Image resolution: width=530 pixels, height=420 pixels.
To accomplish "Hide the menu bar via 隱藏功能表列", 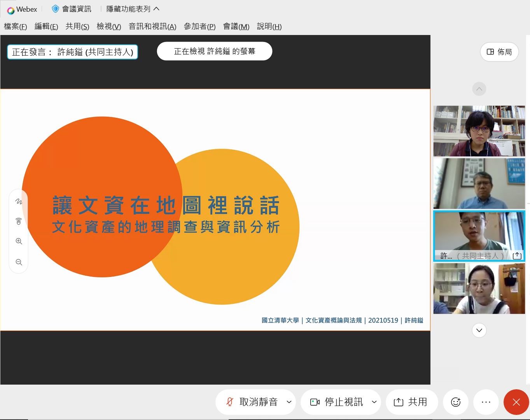I will pyautogui.click(x=133, y=9).
